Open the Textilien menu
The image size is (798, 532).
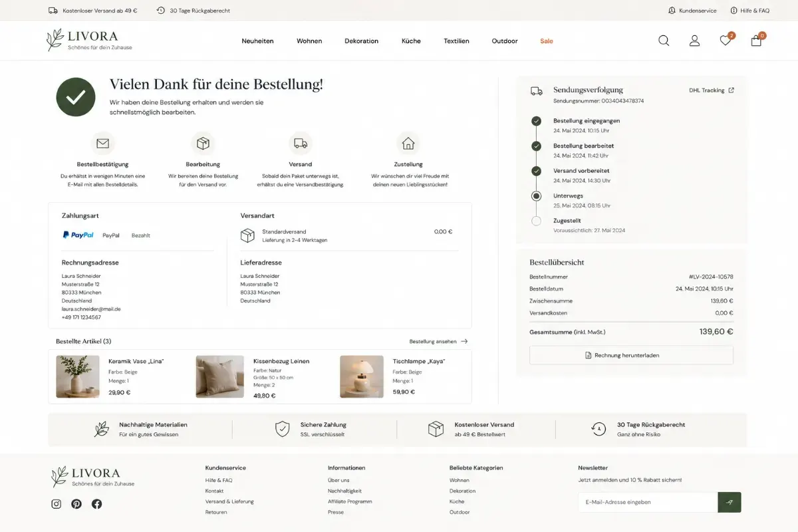(456, 41)
